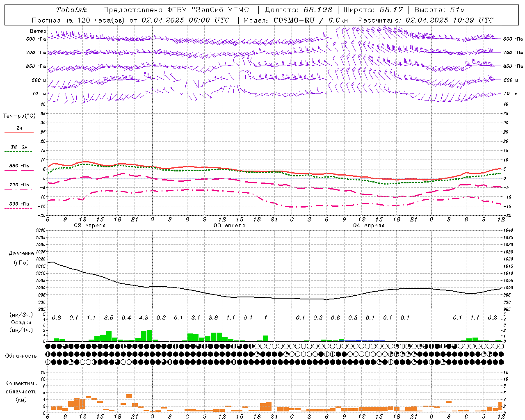Click the (мм/3ч.) units label

tap(21, 315)
